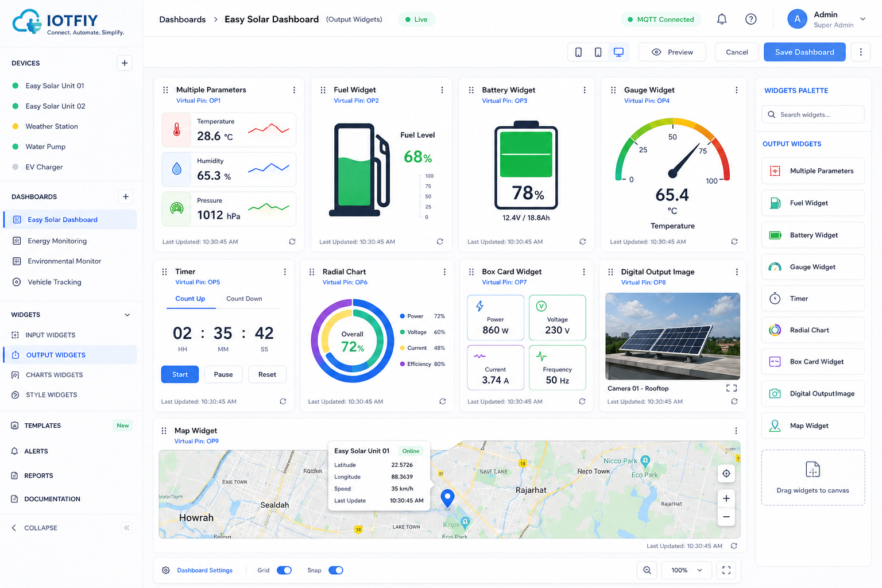Switch to phone layout view icon
This screenshot has height=588, width=882.
point(578,52)
